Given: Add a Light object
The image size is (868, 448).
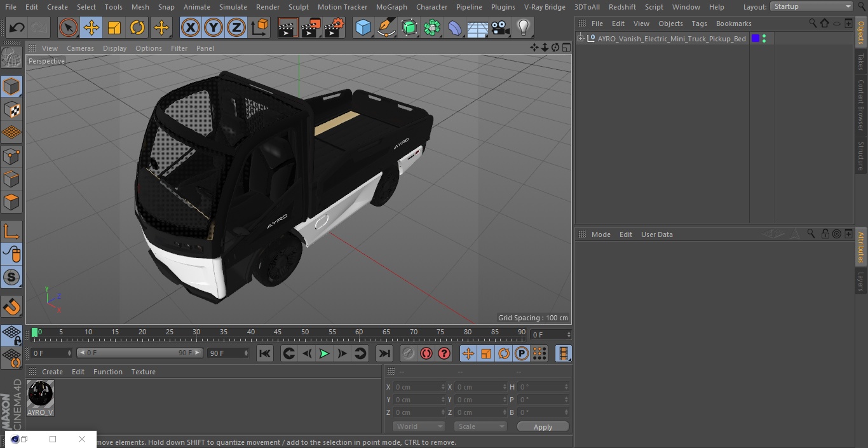Looking at the screenshot, I should point(524,28).
